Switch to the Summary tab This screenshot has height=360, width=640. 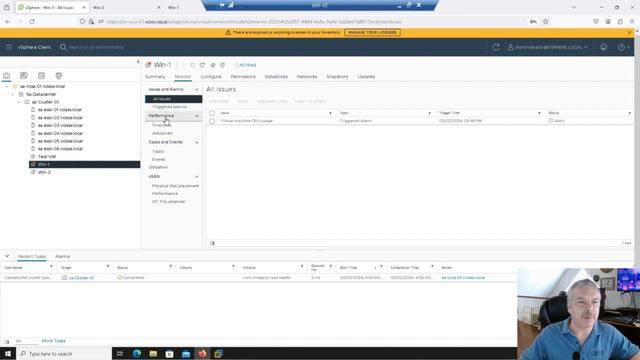tap(155, 77)
